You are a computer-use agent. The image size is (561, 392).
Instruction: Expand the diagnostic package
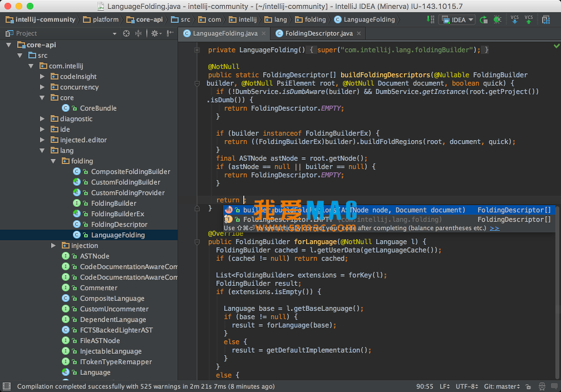pyautogui.click(x=42, y=118)
